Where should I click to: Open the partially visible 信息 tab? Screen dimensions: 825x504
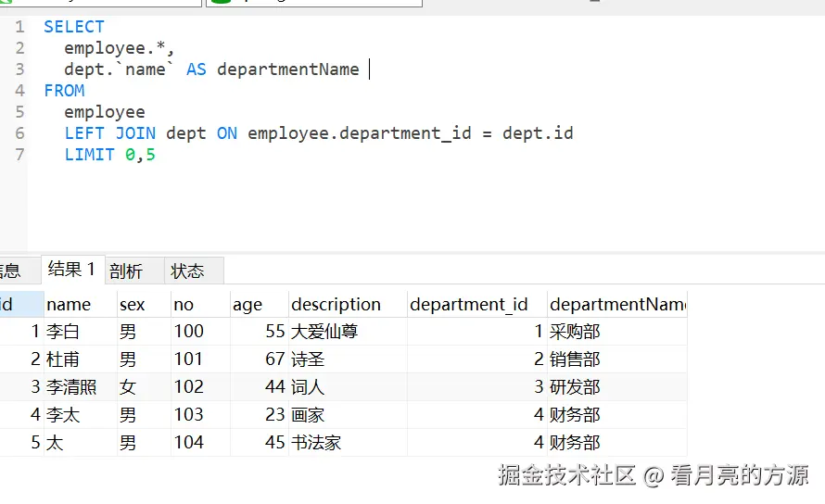pyautogui.click(x=9, y=271)
